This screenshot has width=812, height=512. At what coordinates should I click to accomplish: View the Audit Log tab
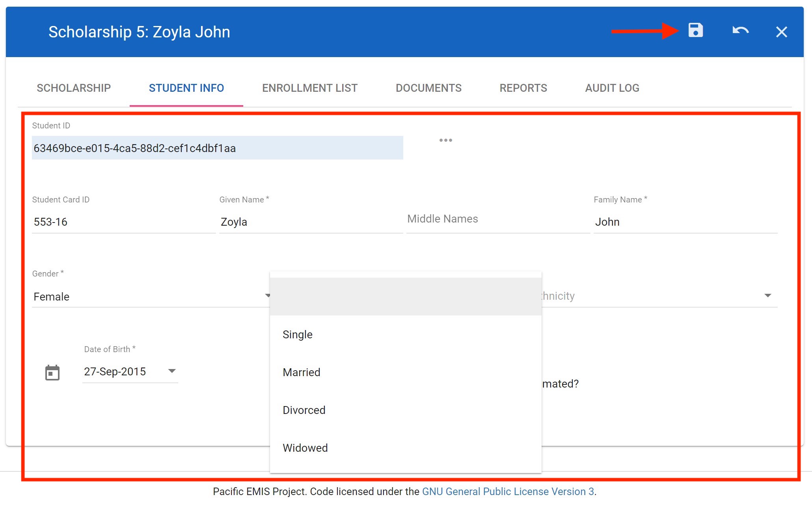612,88
